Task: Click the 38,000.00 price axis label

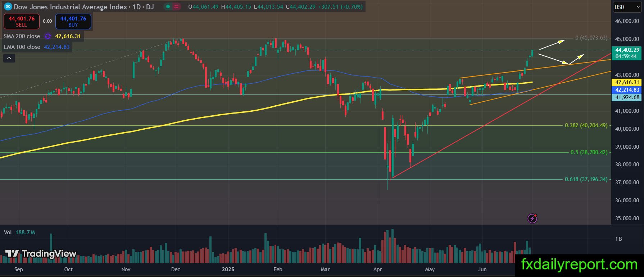Action: click(x=627, y=165)
